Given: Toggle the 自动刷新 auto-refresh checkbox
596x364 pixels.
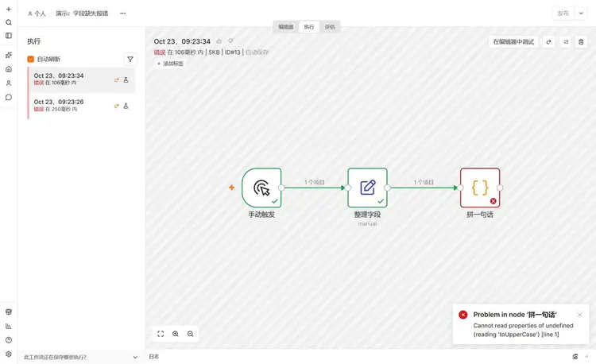Looking at the screenshot, I should [x=31, y=60].
